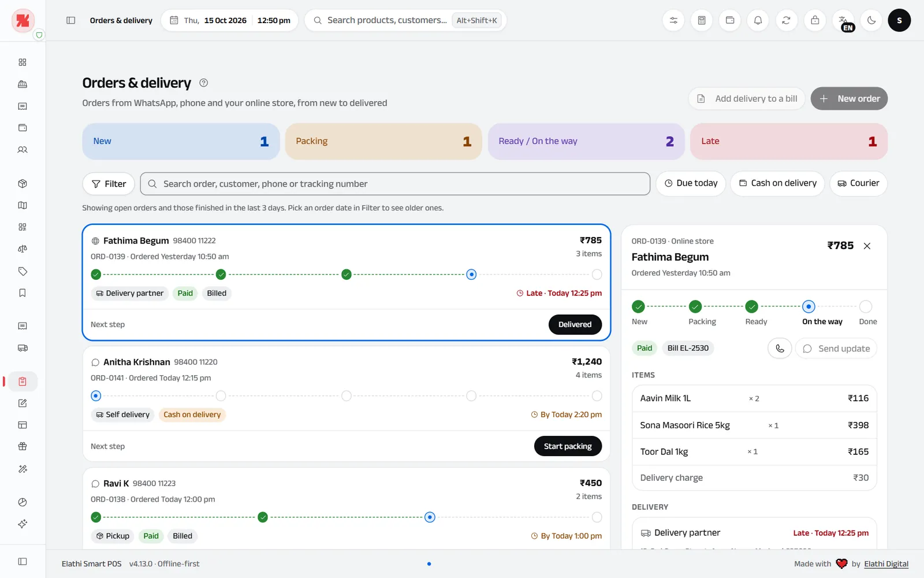Open the date and time picker
924x578 pixels.
click(x=229, y=20)
